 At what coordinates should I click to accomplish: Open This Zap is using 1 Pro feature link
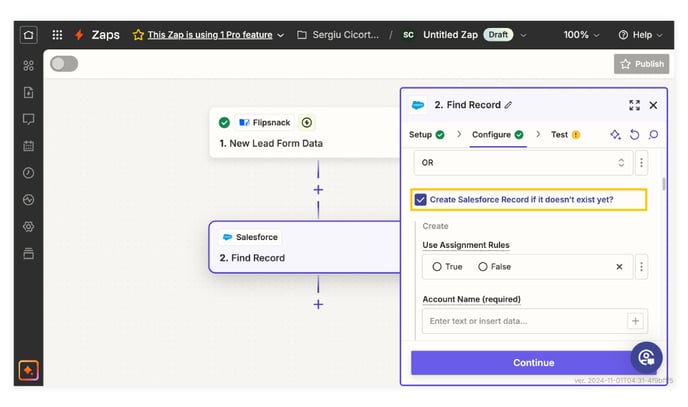[210, 35]
